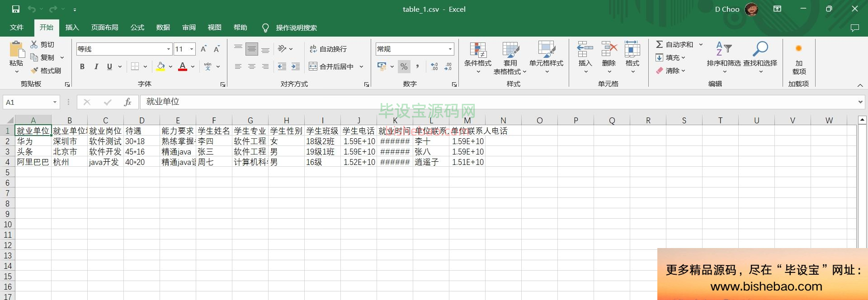Click the Redo arrow icon
868x300 pixels.
53,9
